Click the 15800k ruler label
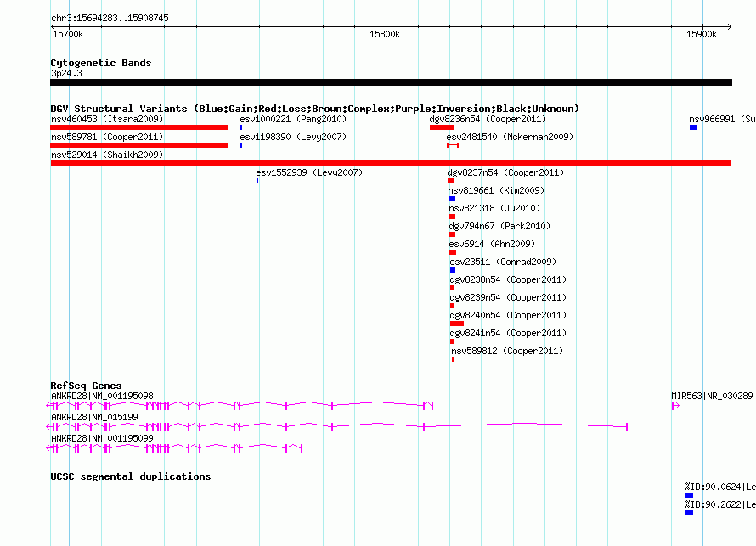The image size is (756, 546). pos(385,34)
